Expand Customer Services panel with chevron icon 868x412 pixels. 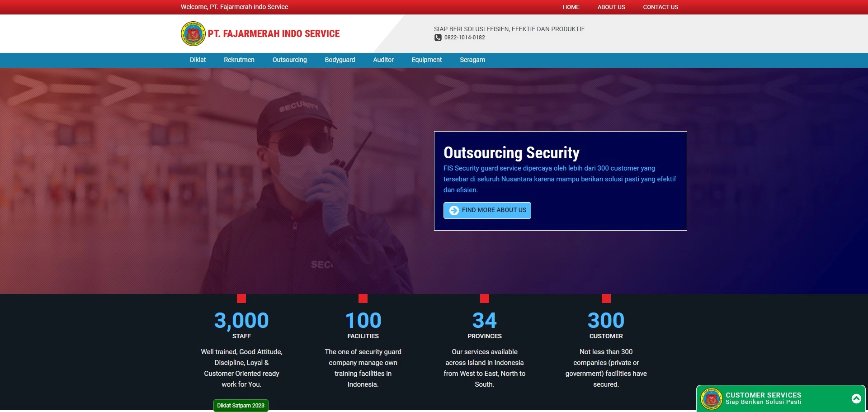tap(856, 398)
